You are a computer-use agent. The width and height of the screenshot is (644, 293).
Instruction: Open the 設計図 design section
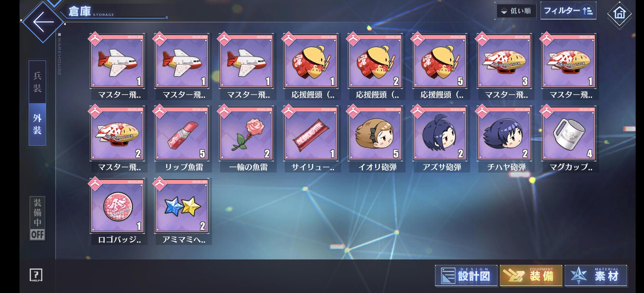point(466,276)
